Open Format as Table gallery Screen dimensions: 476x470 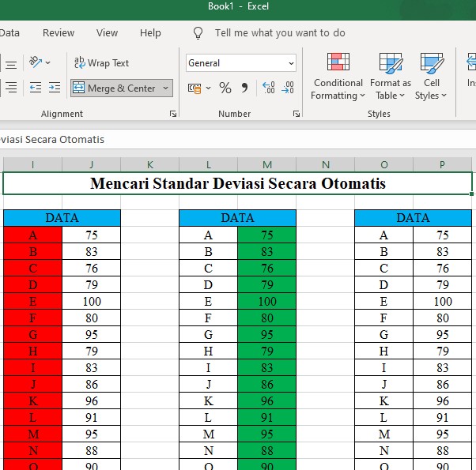(391, 77)
